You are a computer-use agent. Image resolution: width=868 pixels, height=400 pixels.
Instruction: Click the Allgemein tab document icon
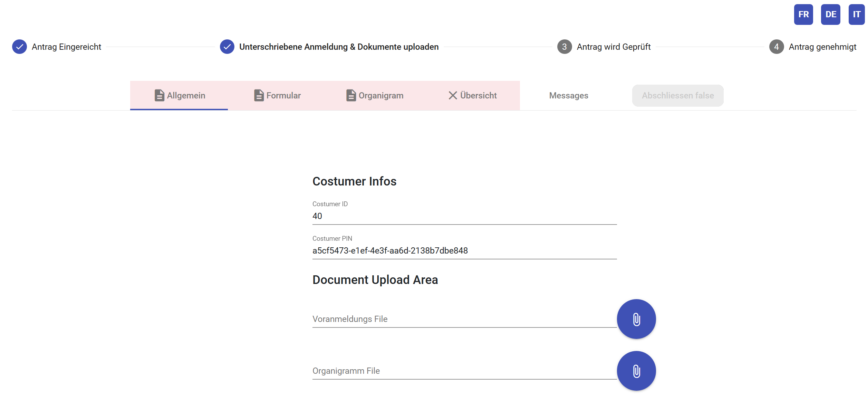tap(159, 95)
